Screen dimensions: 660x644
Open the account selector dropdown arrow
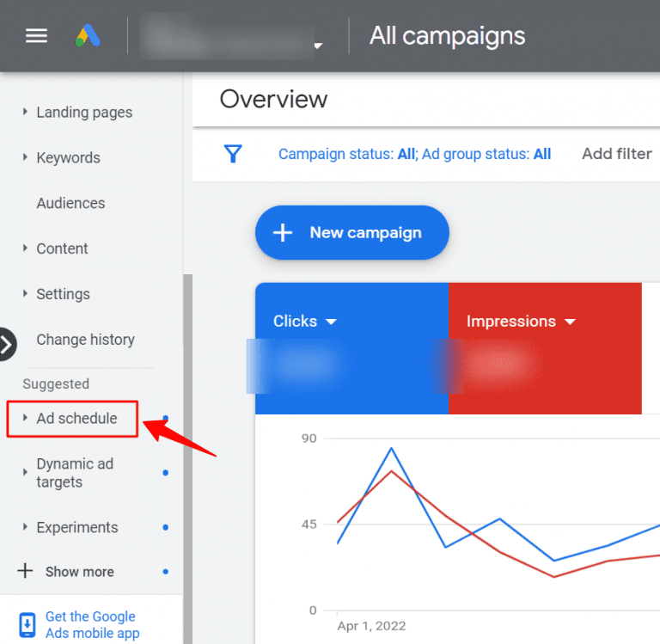click(x=318, y=46)
